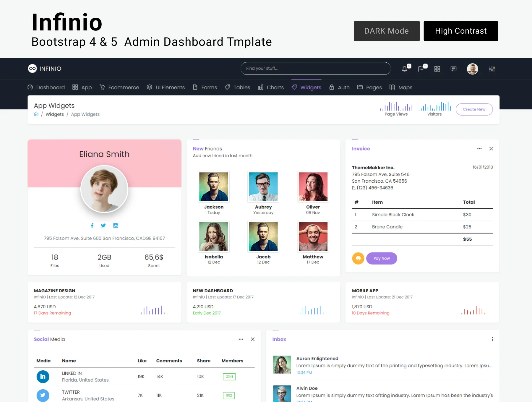Click the New Dashboard card title
Viewport: 532px width, 402px height.
click(213, 291)
